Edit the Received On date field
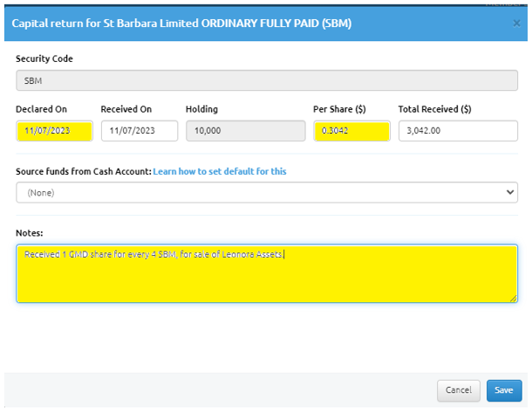532x413 pixels. 140,131
